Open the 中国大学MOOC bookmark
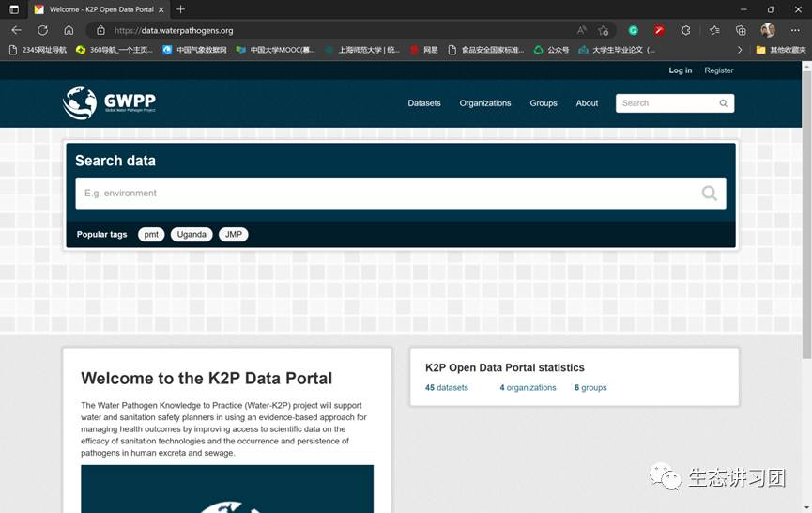812x513 pixels. click(x=275, y=50)
